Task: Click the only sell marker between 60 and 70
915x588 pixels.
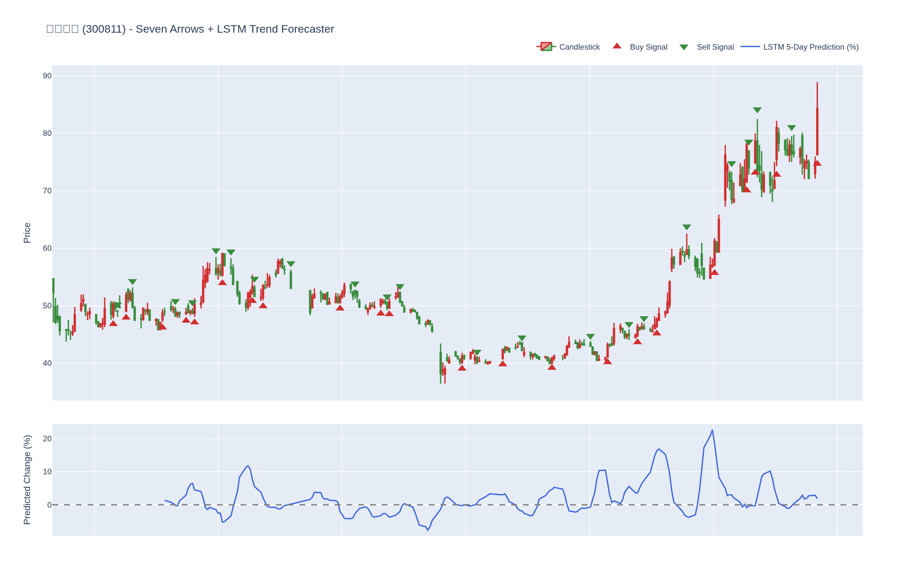Action: click(686, 227)
